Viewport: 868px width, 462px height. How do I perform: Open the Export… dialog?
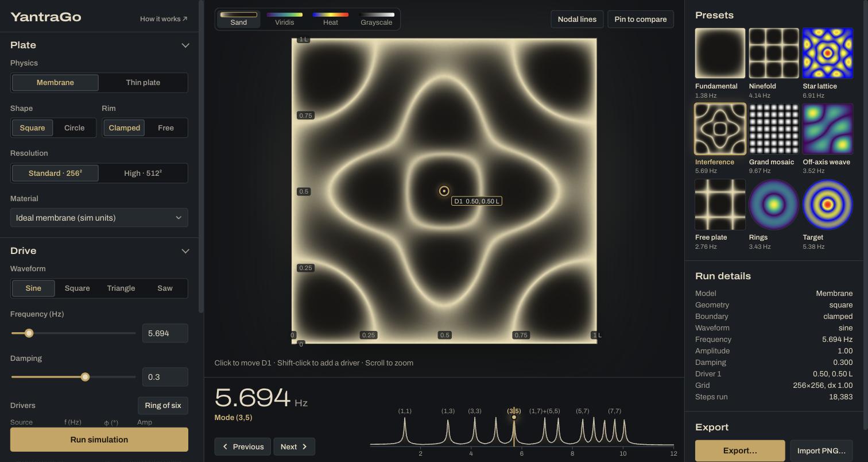[x=740, y=451]
